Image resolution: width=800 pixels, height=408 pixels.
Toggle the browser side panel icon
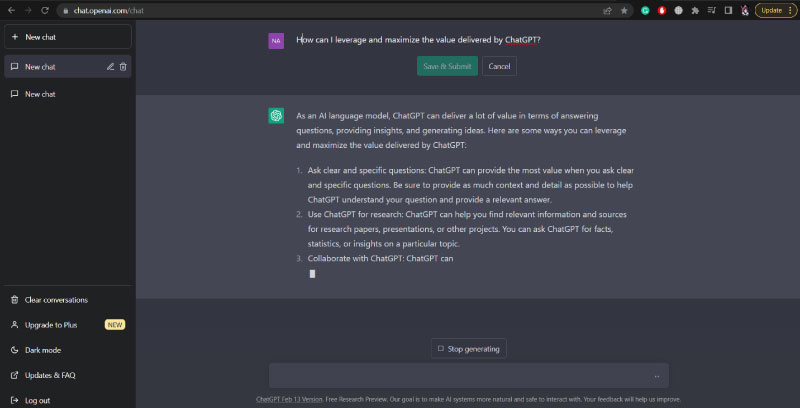(x=728, y=11)
